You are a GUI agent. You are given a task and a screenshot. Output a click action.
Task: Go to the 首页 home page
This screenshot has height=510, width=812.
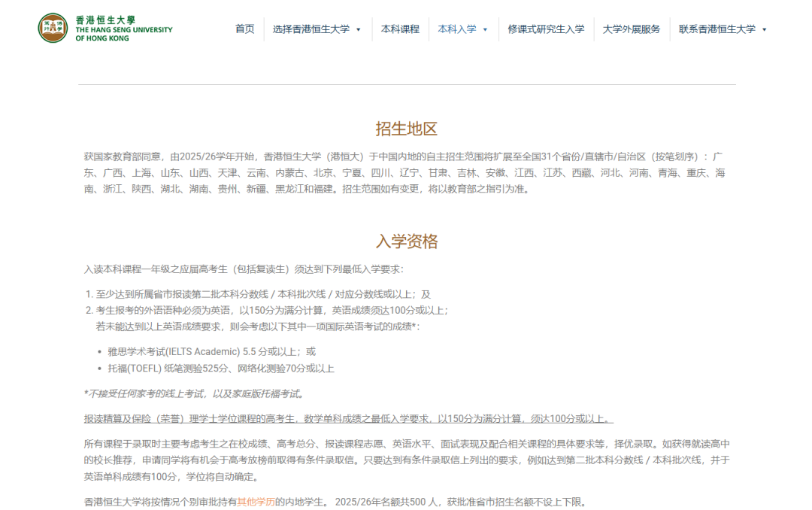244,29
